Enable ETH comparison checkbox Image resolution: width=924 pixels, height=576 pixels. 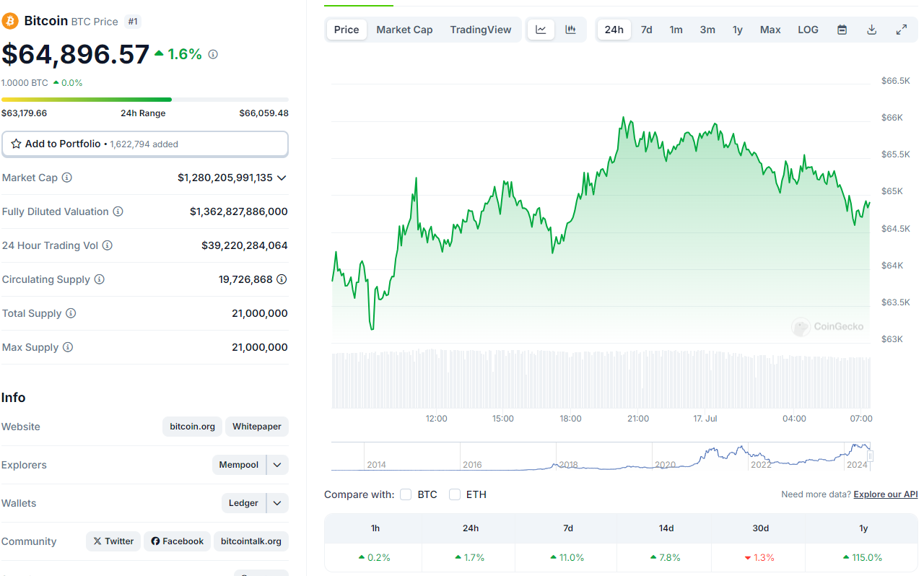tap(455, 494)
